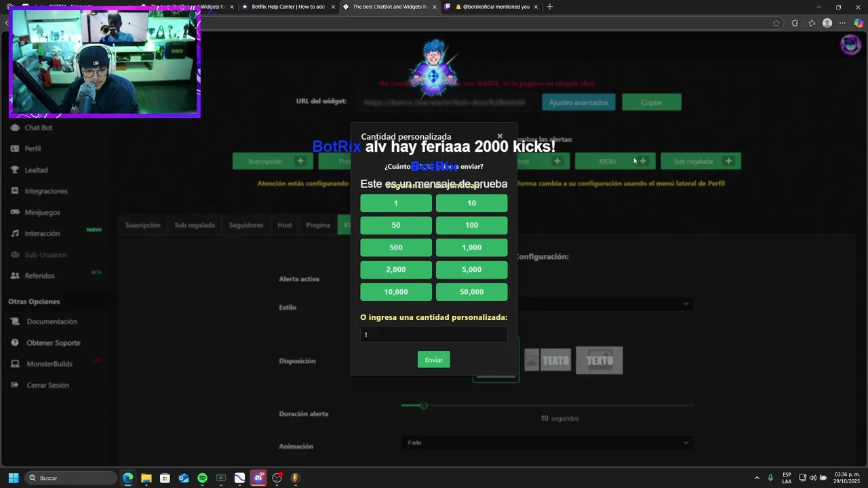868x488 pixels.
Task: Open Discord from the taskbar
Action: pos(258,478)
